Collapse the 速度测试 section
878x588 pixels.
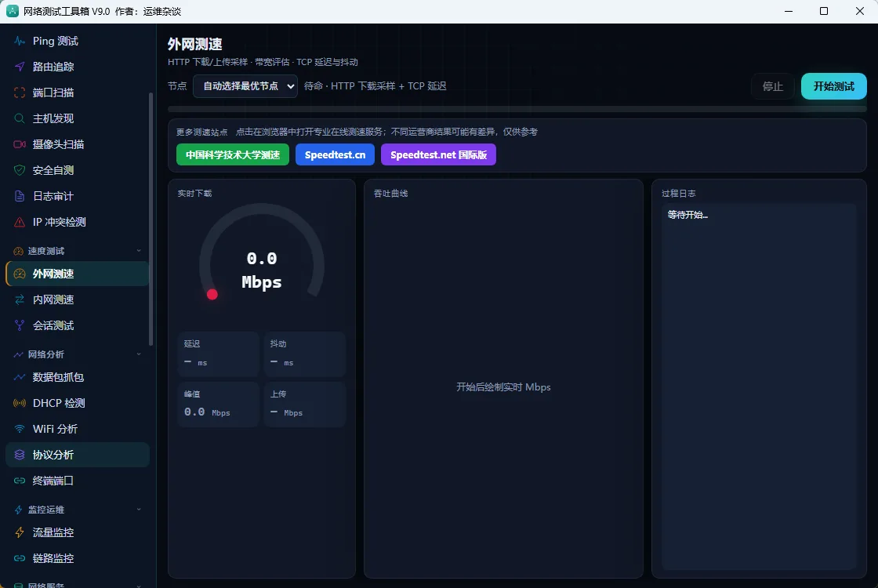(x=139, y=251)
